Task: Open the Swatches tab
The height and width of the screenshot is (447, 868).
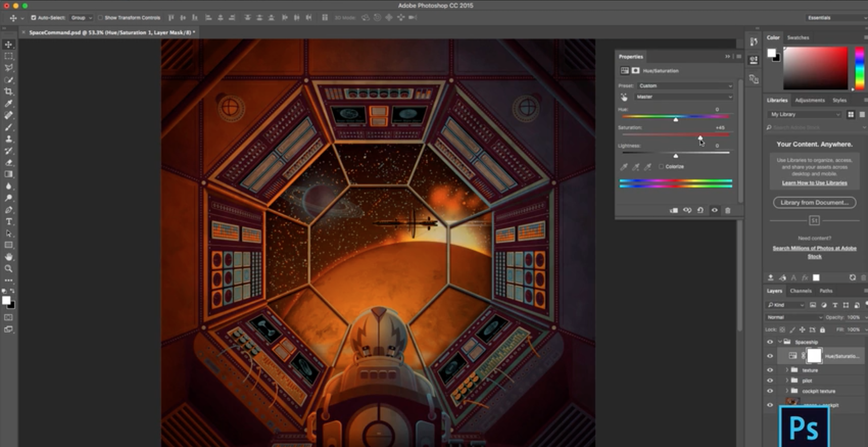Action: (x=798, y=37)
